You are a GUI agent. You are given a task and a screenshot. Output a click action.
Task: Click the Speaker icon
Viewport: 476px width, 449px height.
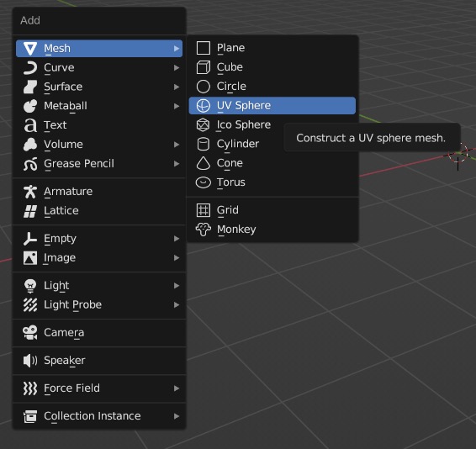click(x=30, y=361)
